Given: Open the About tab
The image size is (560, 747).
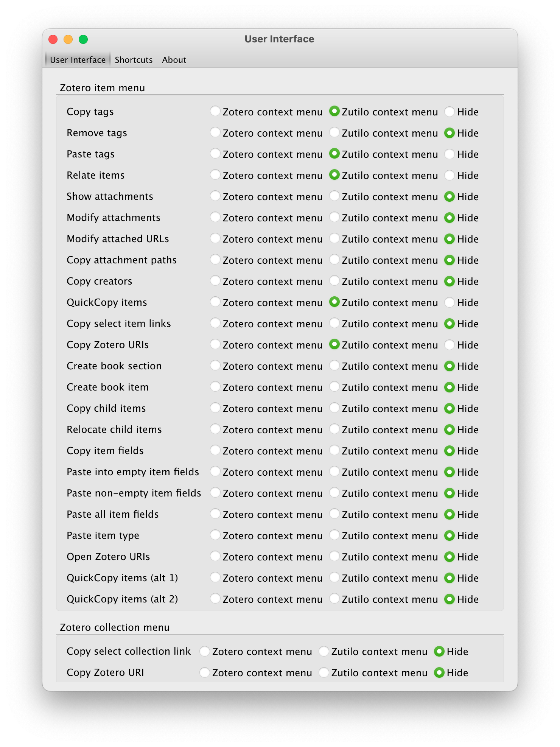Looking at the screenshot, I should (x=174, y=60).
